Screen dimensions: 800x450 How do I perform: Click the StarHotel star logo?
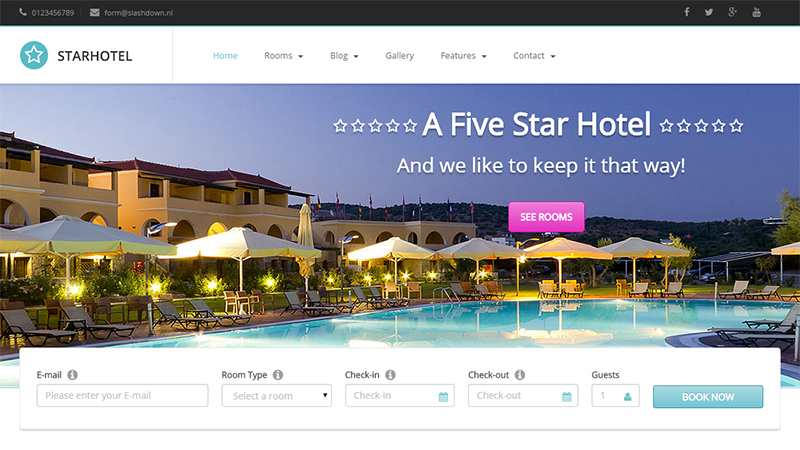tap(34, 55)
